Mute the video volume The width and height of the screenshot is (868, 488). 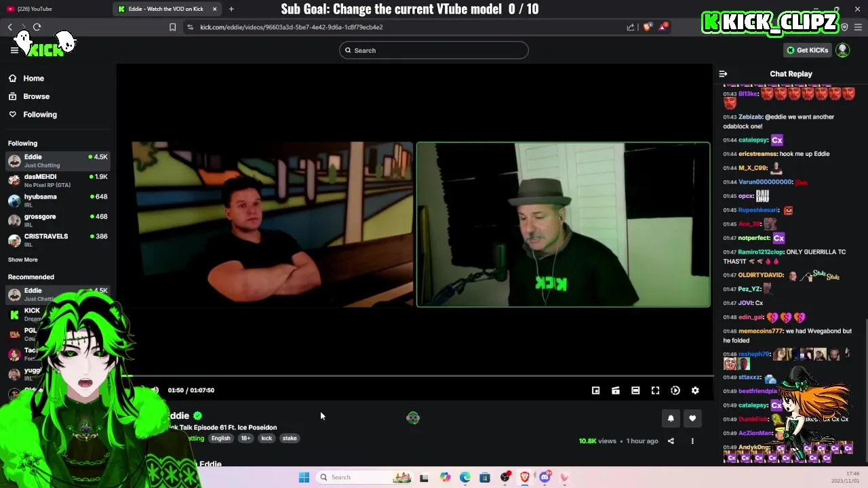pyautogui.click(x=155, y=390)
